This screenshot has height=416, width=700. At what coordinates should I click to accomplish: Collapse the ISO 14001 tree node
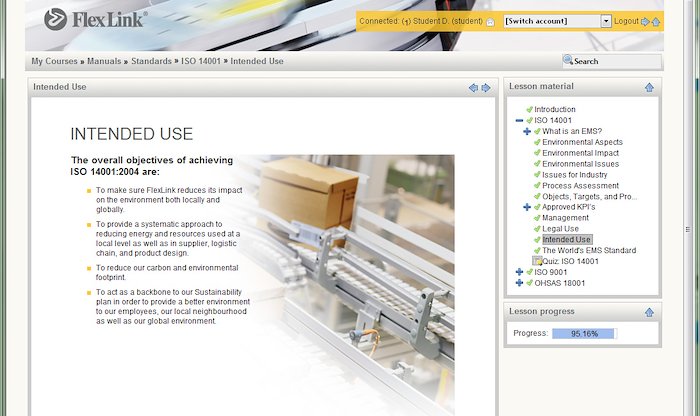pos(519,121)
